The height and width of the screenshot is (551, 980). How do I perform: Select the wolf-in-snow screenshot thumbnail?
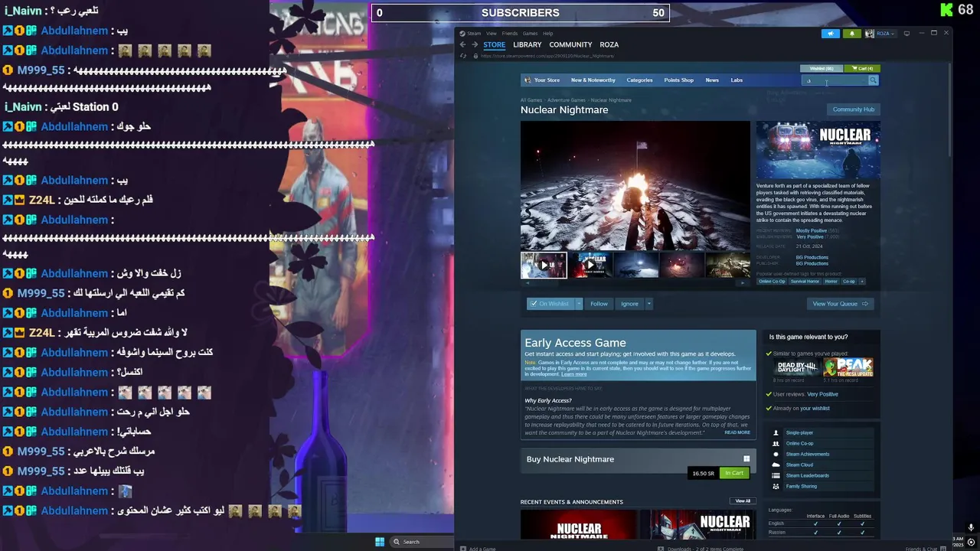point(636,265)
